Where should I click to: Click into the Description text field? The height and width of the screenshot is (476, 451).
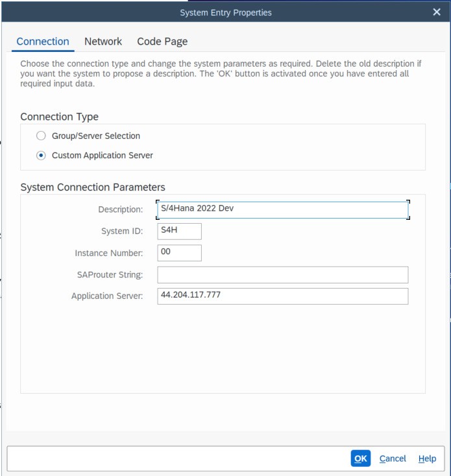click(x=282, y=210)
